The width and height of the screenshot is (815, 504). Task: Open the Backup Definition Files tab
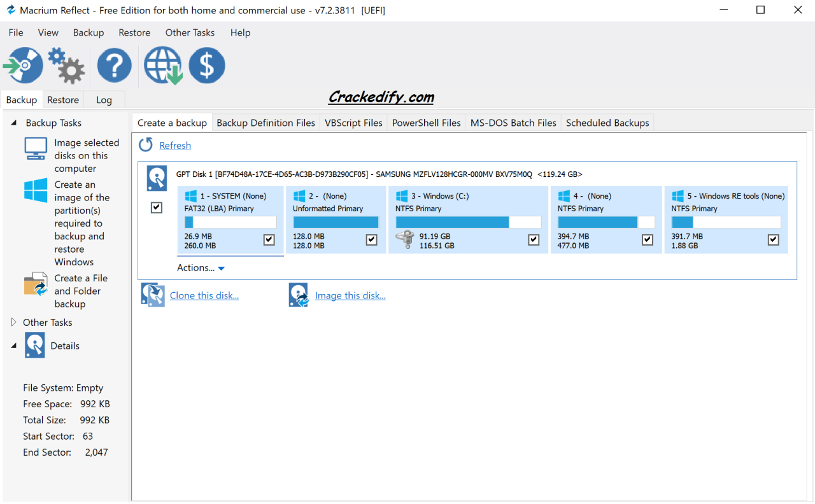pos(266,123)
